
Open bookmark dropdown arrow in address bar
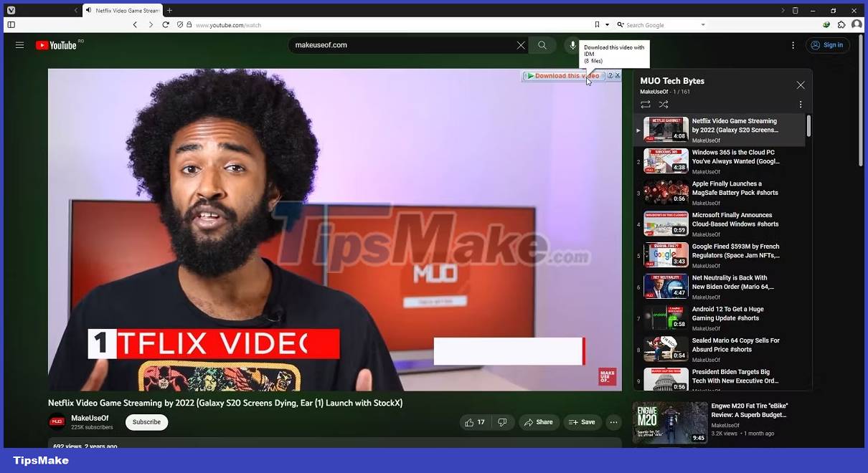(607, 24)
